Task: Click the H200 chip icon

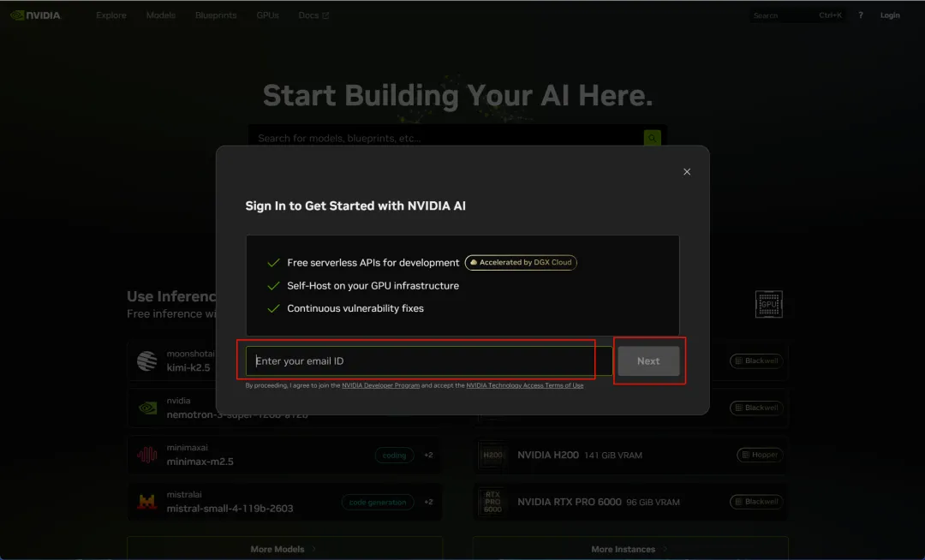Action: click(492, 455)
